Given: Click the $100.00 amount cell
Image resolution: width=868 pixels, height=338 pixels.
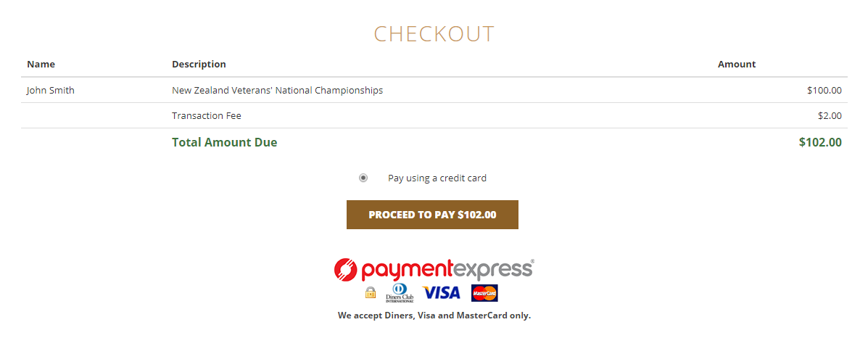Looking at the screenshot, I should click(x=824, y=91).
